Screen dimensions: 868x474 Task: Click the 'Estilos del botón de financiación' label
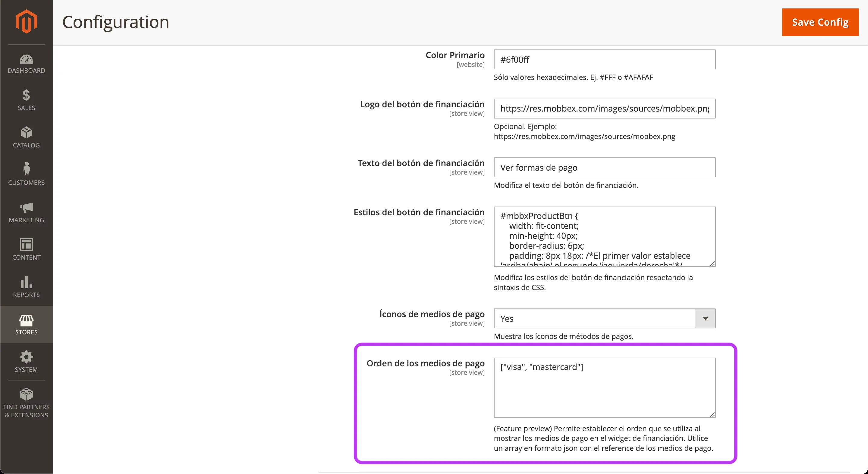[x=419, y=212]
